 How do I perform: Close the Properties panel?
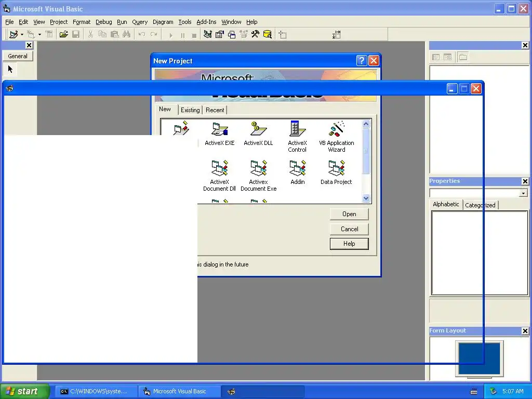pyautogui.click(x=525, y=181)
